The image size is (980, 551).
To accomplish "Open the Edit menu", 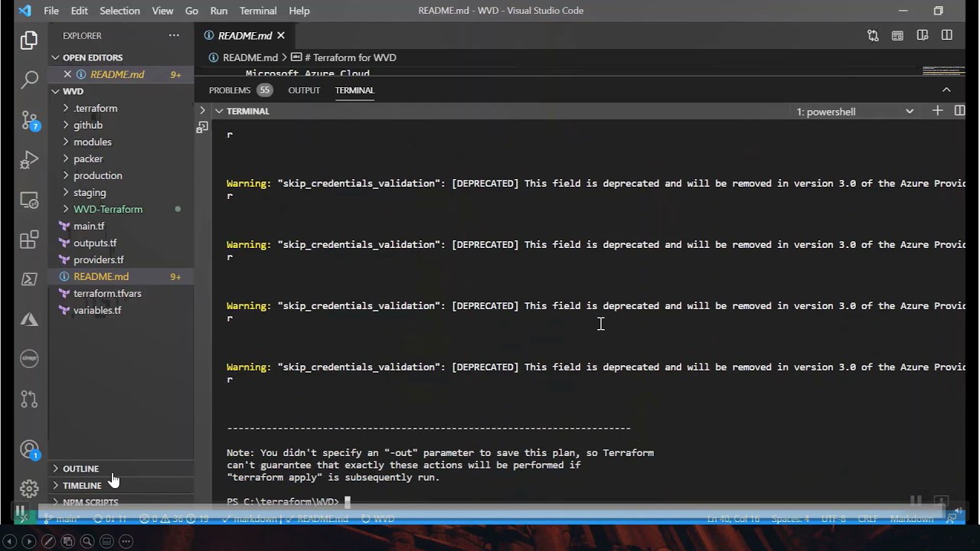I will (79, 11).
